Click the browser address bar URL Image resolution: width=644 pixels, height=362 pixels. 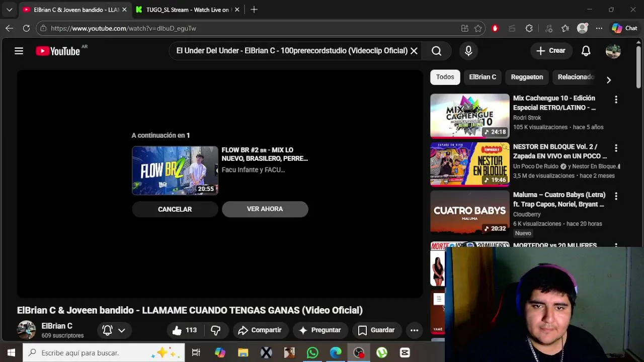(x=123, y=28)
